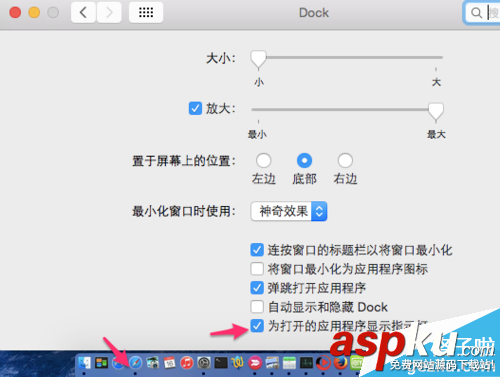The image size is (500, 377).
Task: Enable 将窗口最小化为应用程序图标
Action: point(257,269)
